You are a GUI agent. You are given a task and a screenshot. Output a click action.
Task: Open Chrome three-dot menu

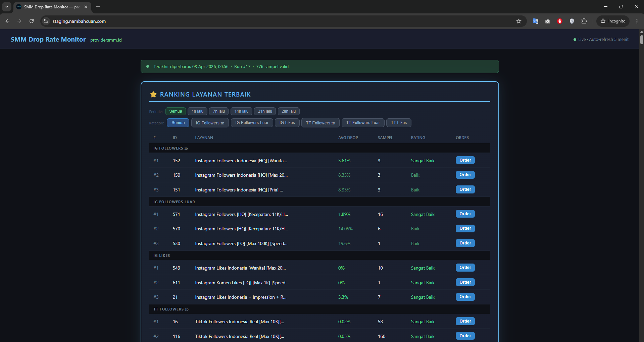point(637,21)
